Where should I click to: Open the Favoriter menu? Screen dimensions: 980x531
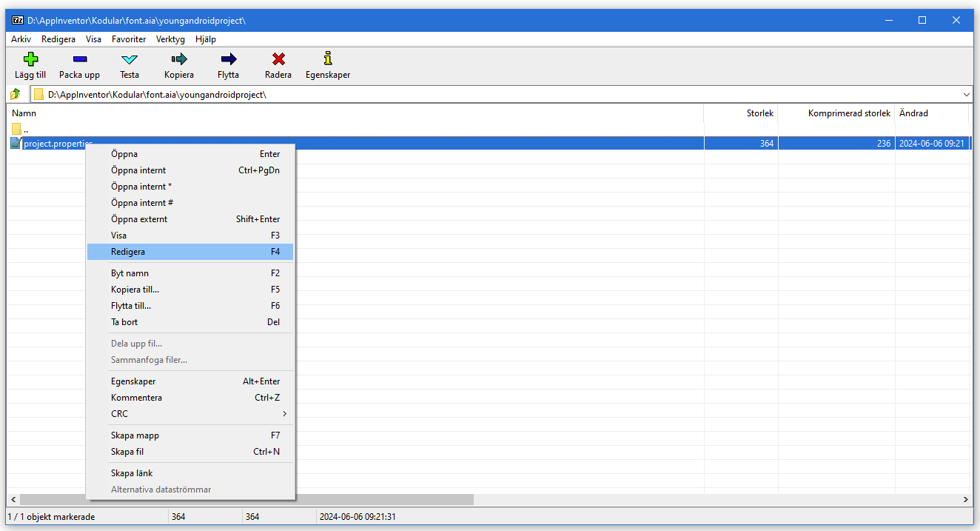point(129,39)
